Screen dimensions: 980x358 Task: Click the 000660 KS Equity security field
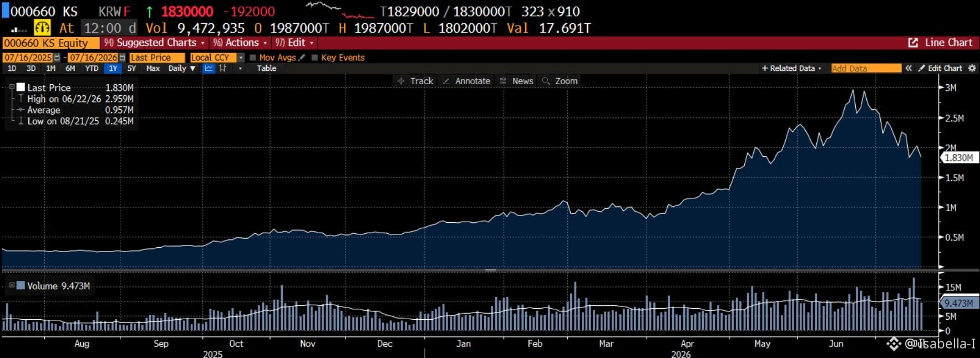click(50, 43)
